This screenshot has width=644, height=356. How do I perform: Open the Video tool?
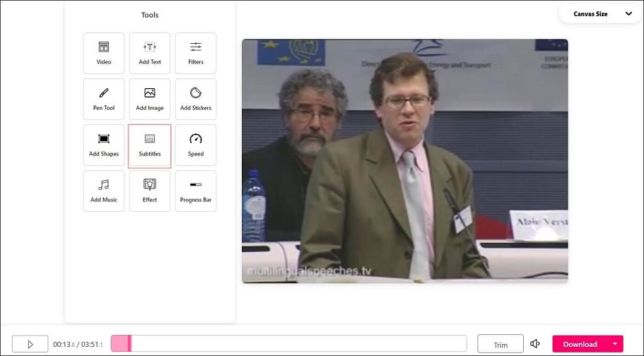(104, 54)
